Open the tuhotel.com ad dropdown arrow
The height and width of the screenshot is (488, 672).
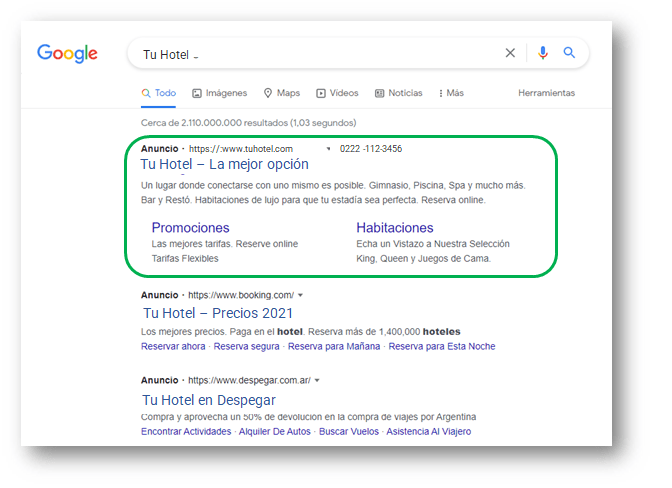coord(328,149)
